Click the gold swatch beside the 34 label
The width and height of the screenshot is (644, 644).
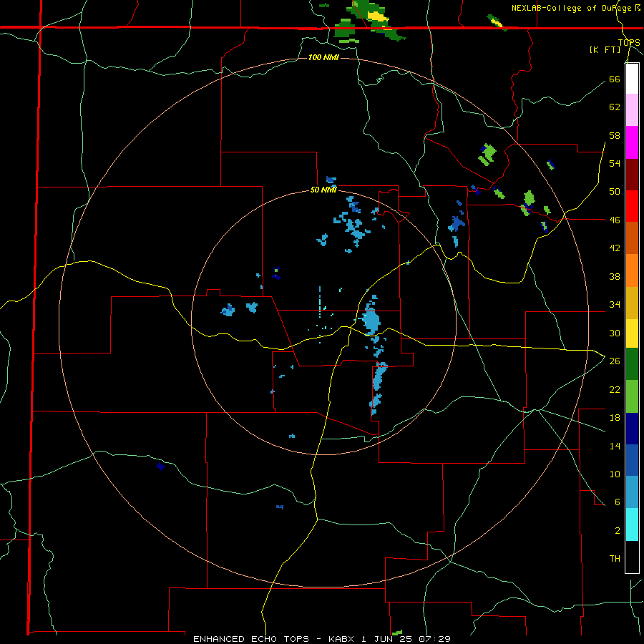pos(632,303)
